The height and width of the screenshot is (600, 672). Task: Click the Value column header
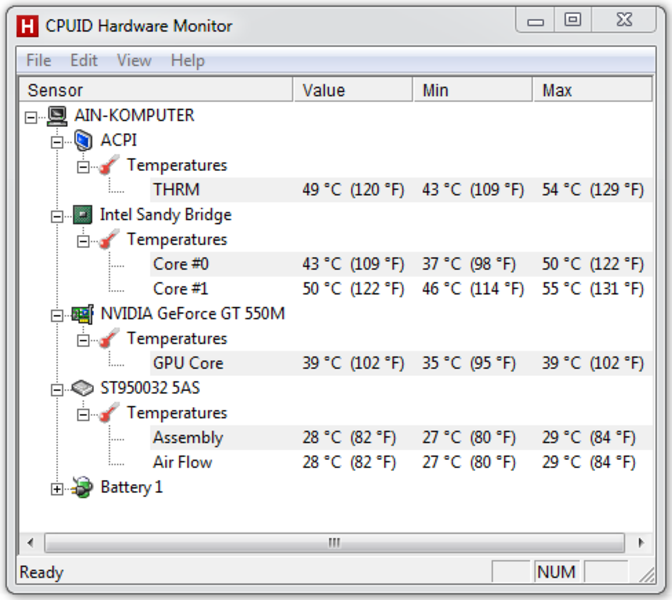tap(354, 90)
